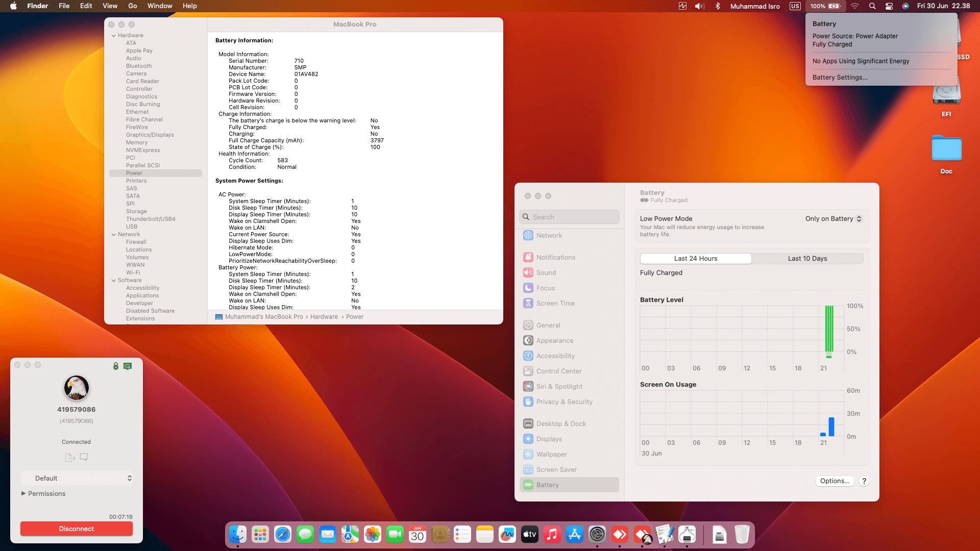The width and height of the screenshot is (980, 551).
Task: Open Safari from the dock
Action: [282, 535]
